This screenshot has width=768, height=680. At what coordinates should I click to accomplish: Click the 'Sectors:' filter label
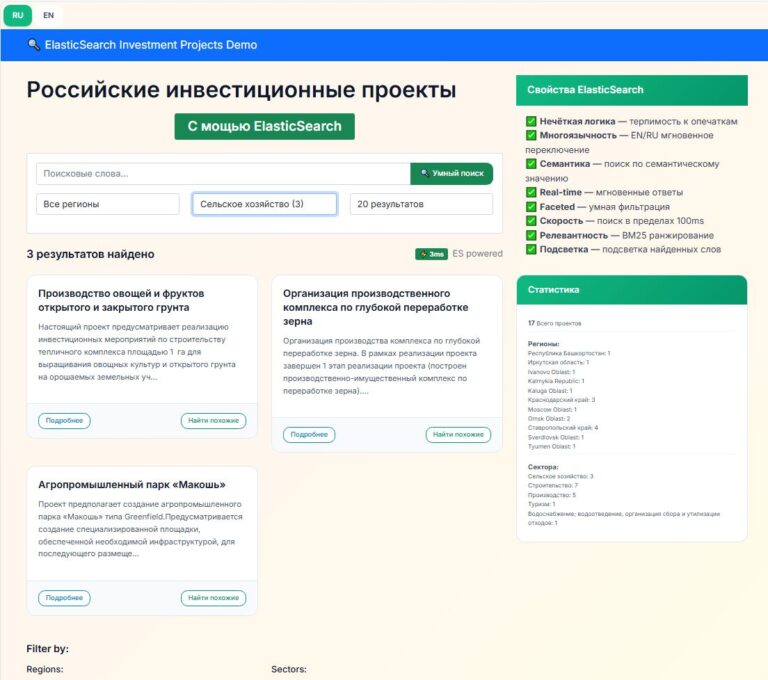pyautogui.click(x=289, y=669)
